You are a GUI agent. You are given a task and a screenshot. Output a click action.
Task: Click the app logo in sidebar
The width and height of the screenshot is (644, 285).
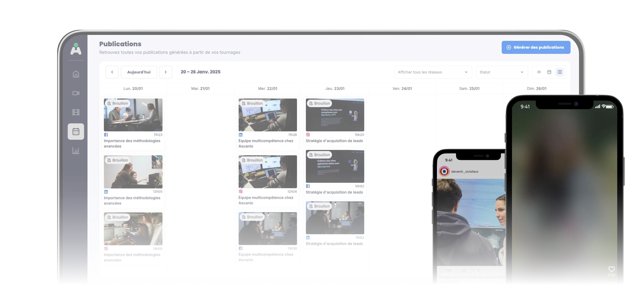coord(76,49)
